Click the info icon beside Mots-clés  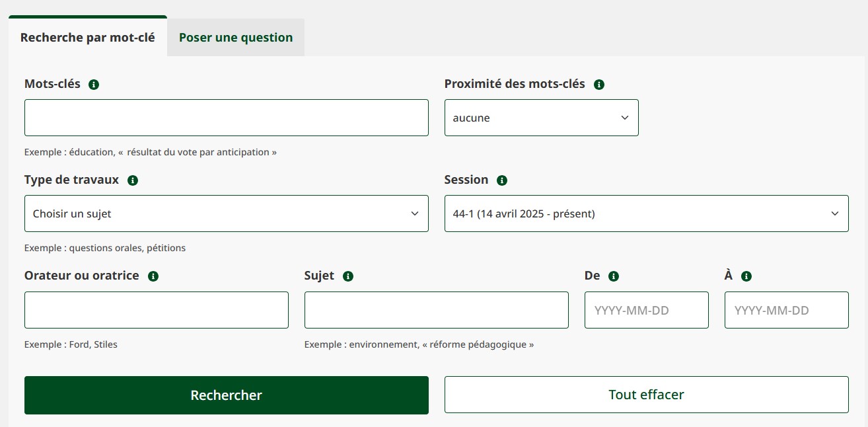(x=94, y=84)
